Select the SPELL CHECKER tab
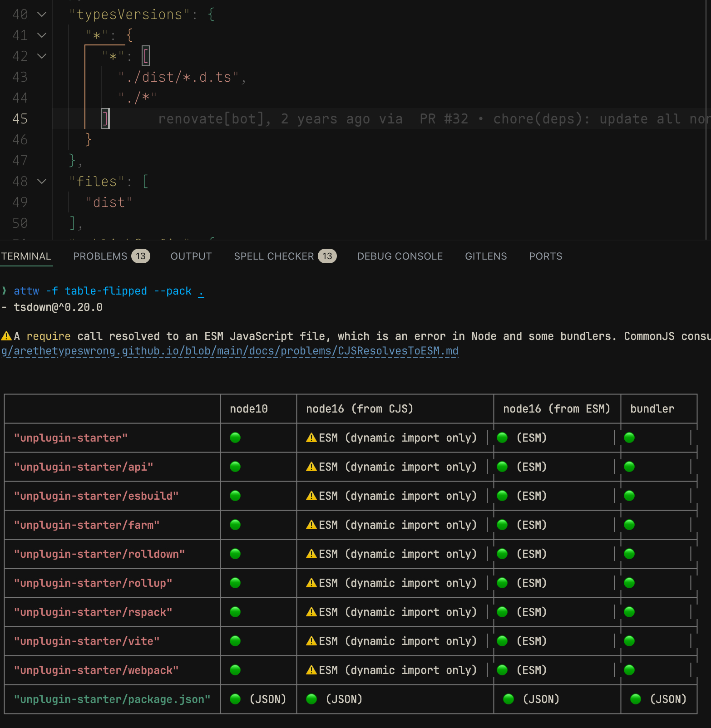Image resolution: width=711 pixels, height=728 pixels. coord(274,256)
